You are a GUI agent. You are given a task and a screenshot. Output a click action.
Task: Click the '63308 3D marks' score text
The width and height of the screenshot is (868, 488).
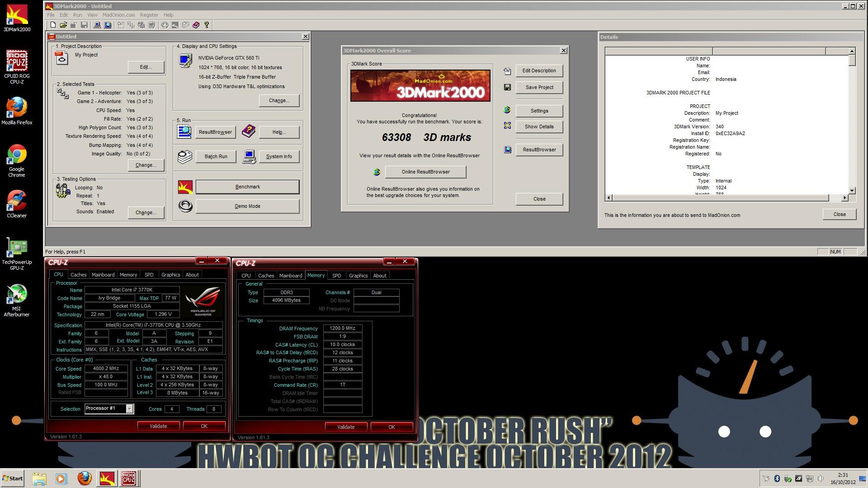coord(426,137)
